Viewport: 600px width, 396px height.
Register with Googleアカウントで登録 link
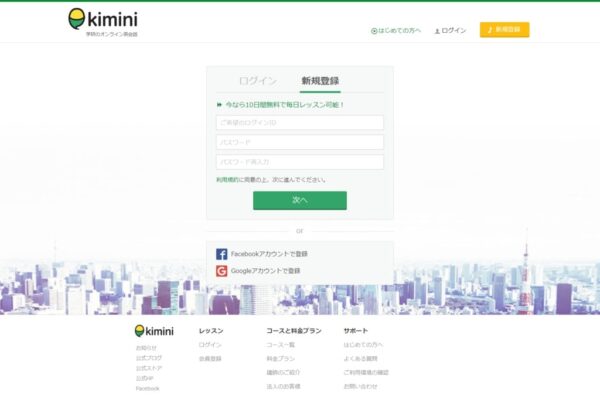266,271
